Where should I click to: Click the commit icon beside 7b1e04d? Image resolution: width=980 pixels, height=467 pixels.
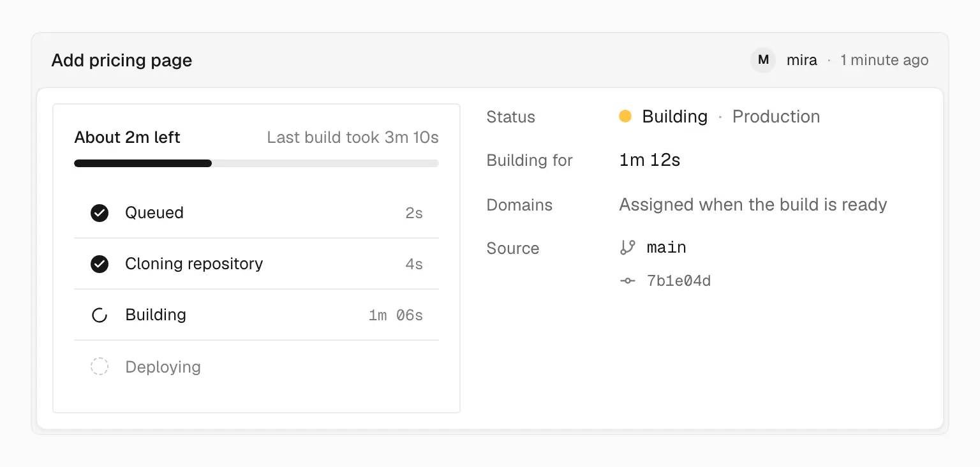click(628, 281)
